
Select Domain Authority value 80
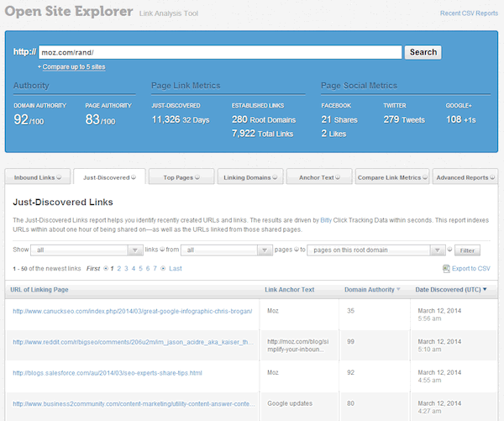tap(350, 403)
